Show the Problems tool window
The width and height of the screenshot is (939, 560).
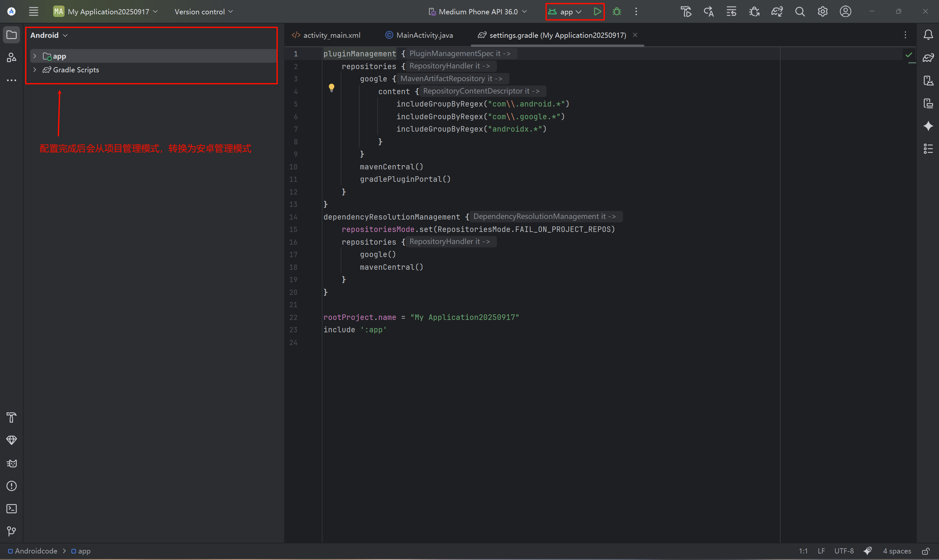coord(11,486)
